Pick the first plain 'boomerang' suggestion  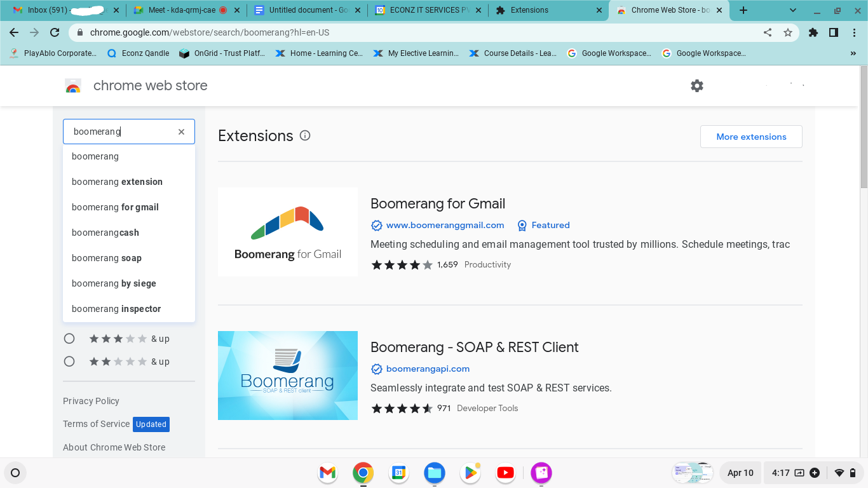129,156
